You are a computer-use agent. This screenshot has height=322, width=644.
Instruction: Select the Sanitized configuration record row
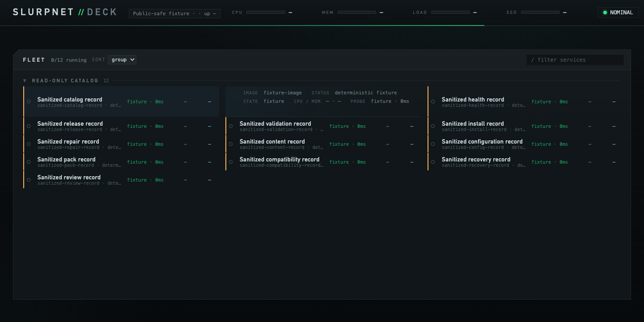pyautogui.click(x=525, y=144)
